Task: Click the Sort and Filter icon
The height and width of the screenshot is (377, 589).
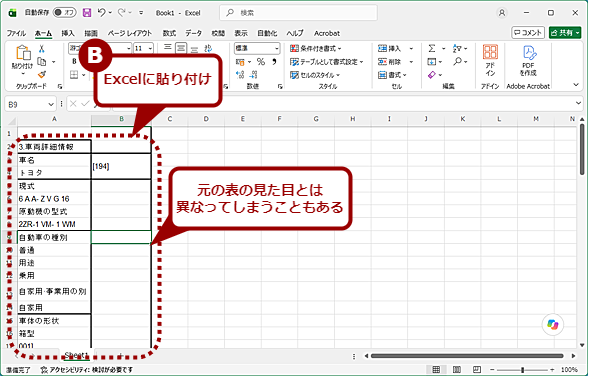Action: coord(457,48)
